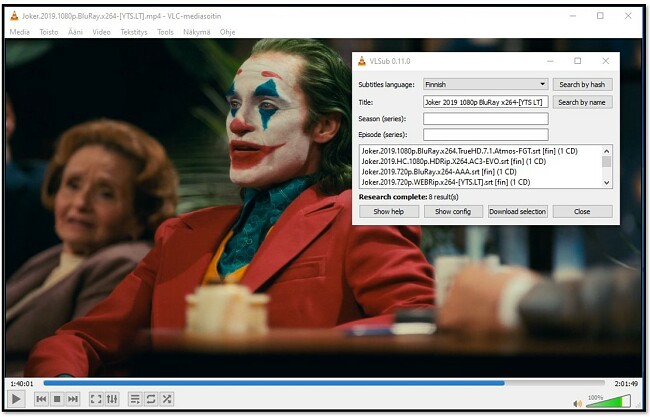Open the Tools menu

(165, 32)
